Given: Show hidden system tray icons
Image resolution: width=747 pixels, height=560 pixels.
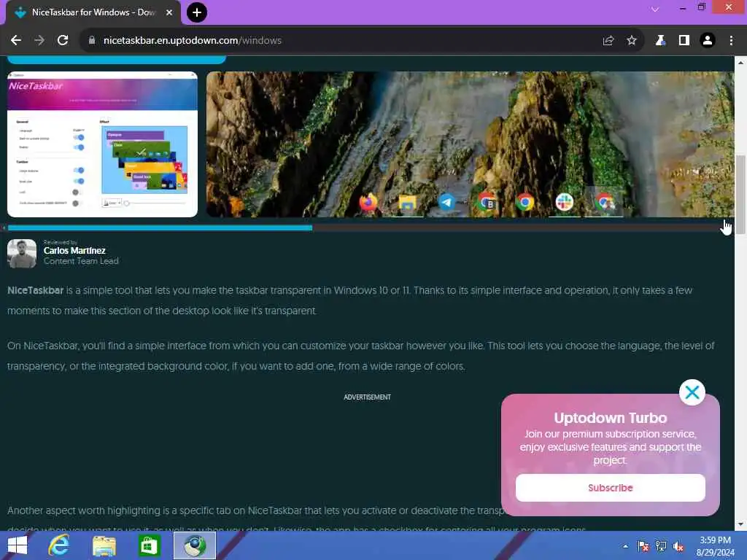Looking at the screenshot, I should tap(625, 546).
